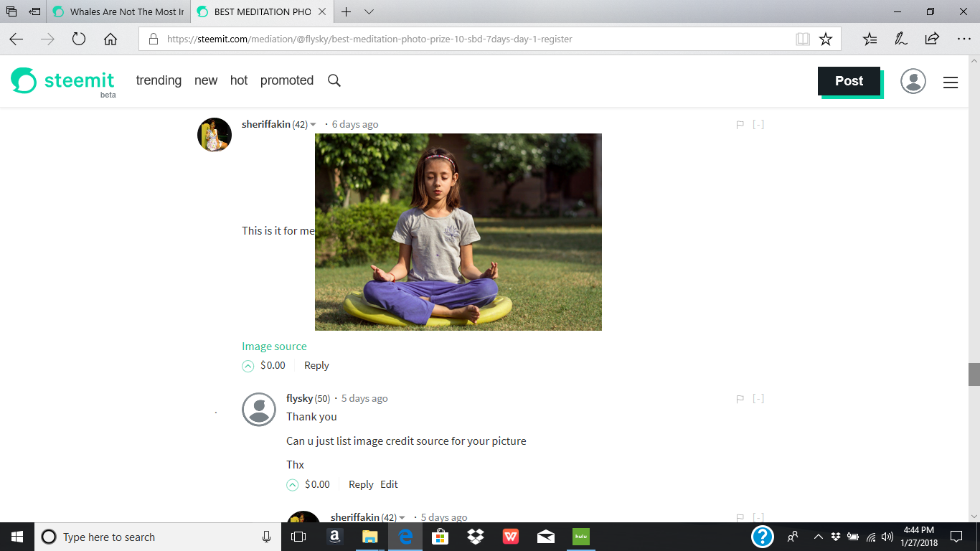Refresh the current page
Viewport: 980px width, 551px height.
[79, 39]
